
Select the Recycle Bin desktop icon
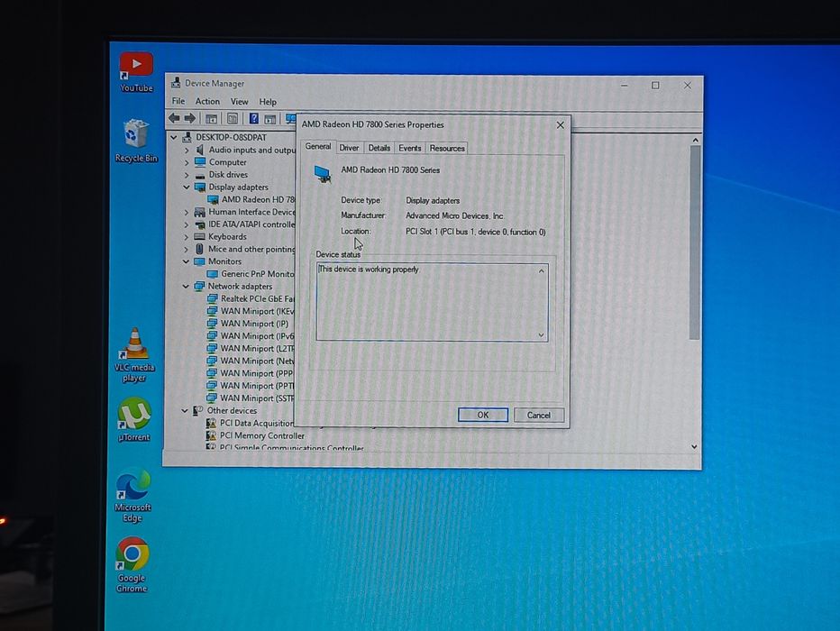pyautogui.click(x=136, y=141)
